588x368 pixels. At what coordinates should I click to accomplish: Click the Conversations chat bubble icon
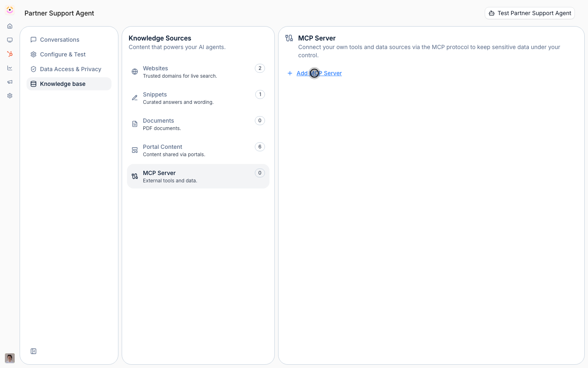pyautogui.click(x=33, y=40)
